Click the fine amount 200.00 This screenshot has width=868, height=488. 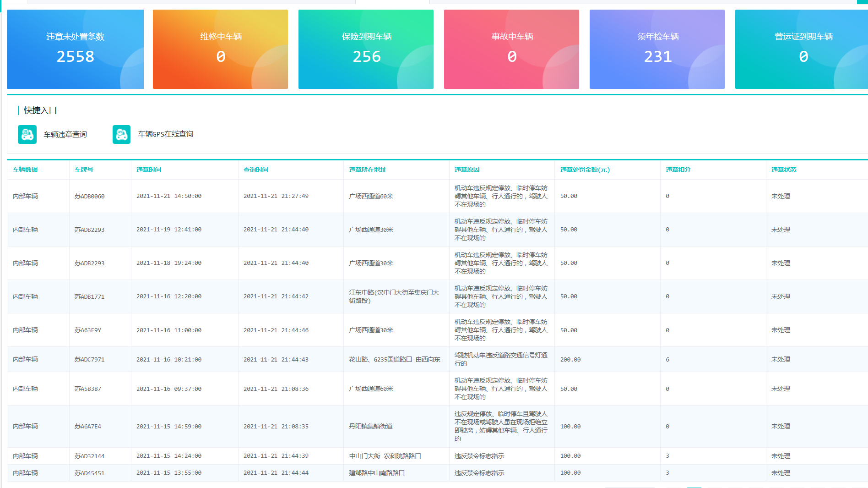click(x=570, y=359)
